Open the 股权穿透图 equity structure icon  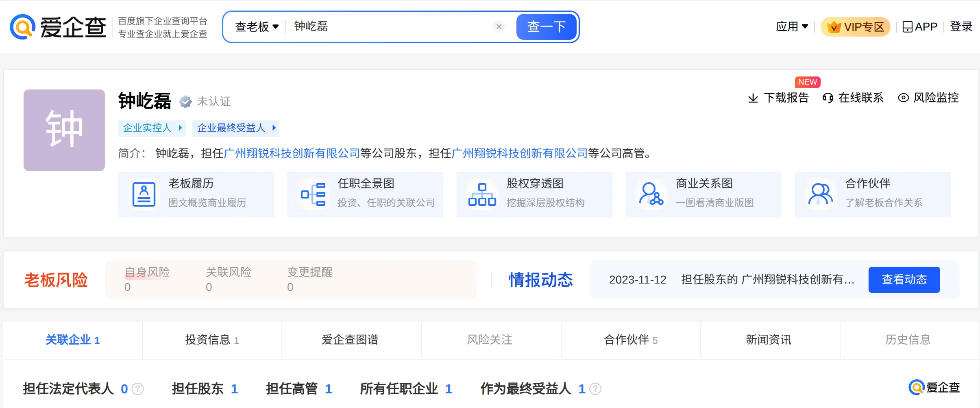[482, 194]
